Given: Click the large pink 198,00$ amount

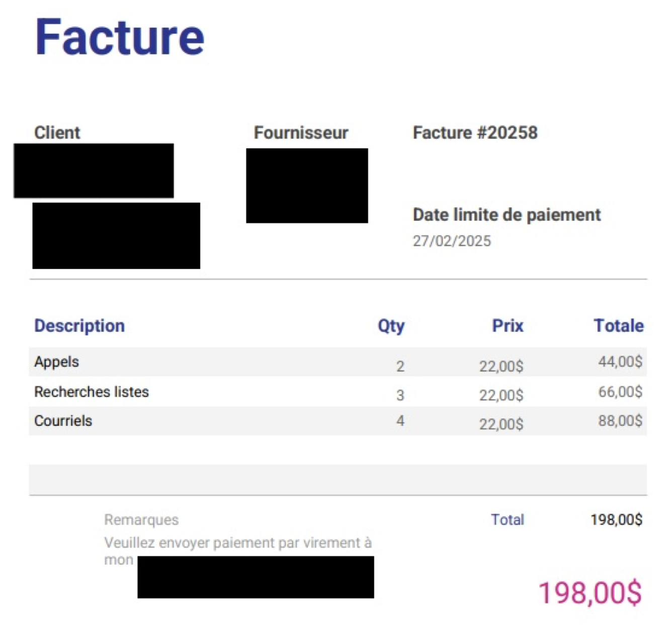Looking at the screenshot, I should [590, 592].
